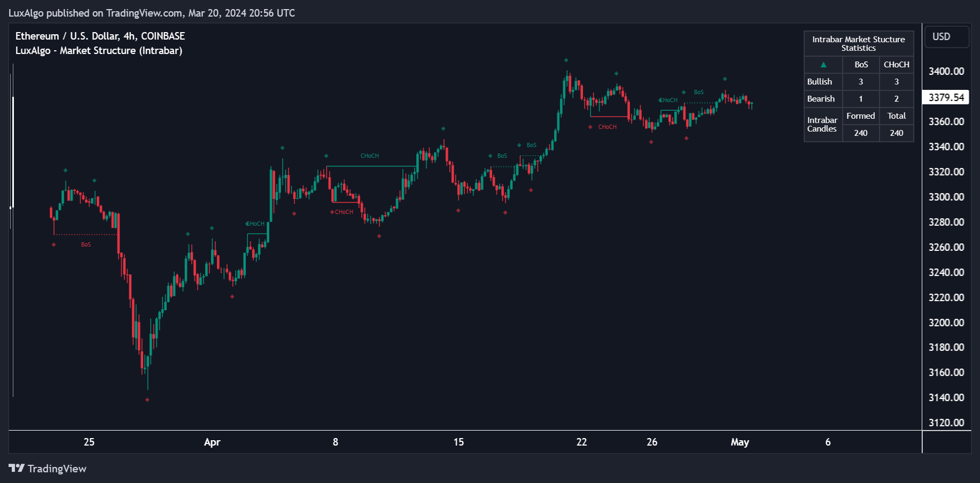
Task: Click the red diamond marker below the lowest candle
Action: click(x=147, y=400)
